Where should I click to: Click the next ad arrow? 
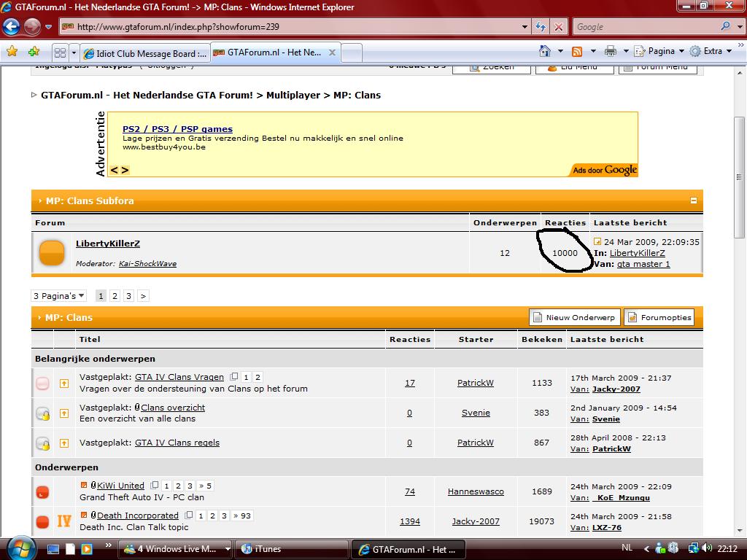click(125, 170)
